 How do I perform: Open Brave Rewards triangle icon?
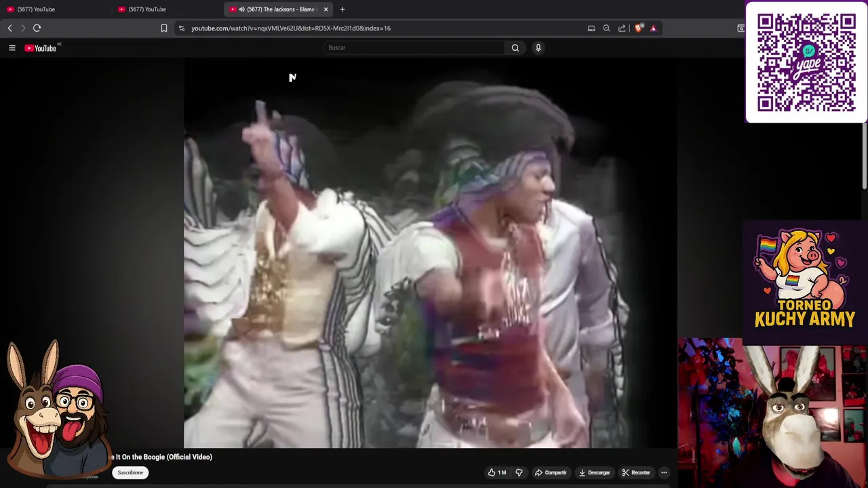point(653,28)
